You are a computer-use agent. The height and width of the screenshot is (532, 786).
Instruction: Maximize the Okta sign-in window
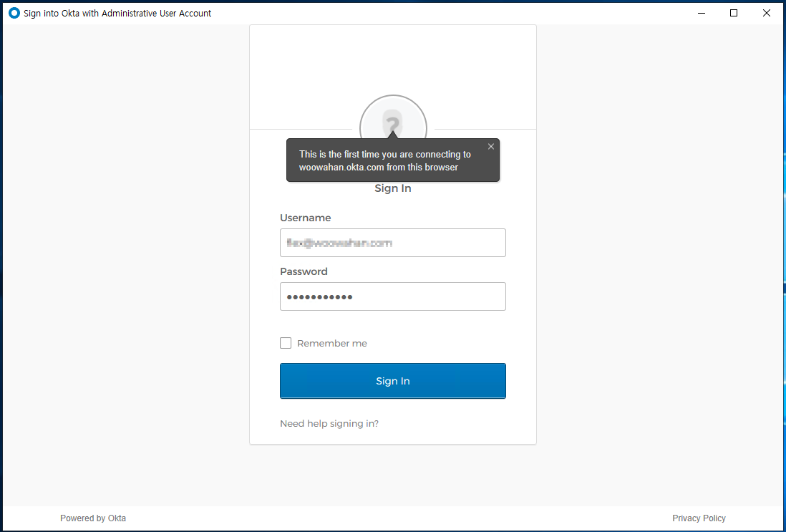[x=733, y=13]
